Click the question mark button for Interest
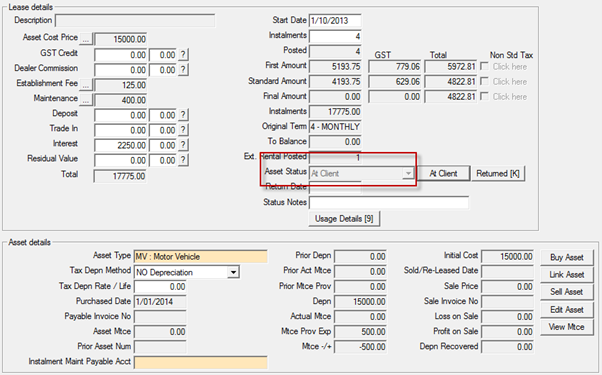 [183, 145]
